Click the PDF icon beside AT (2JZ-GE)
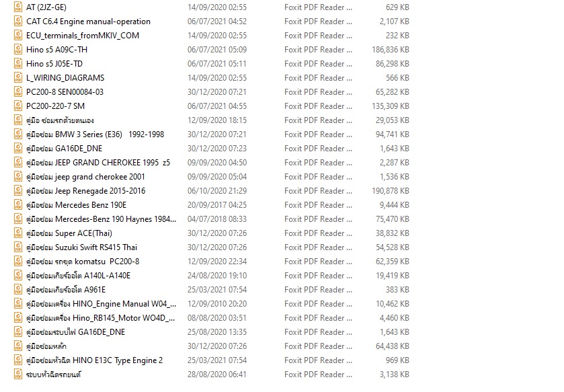The height and width of the screenshot is (392, 564). pos(18,7)
